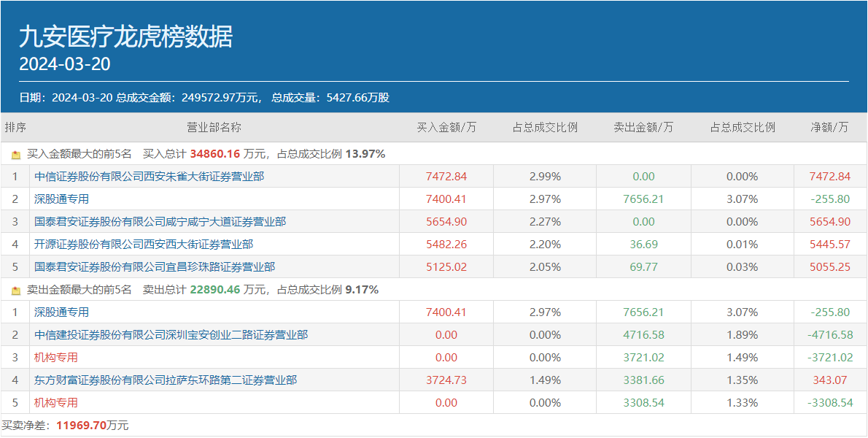Click the 1.35% cell
868x438 pixels.
(743, 380)
